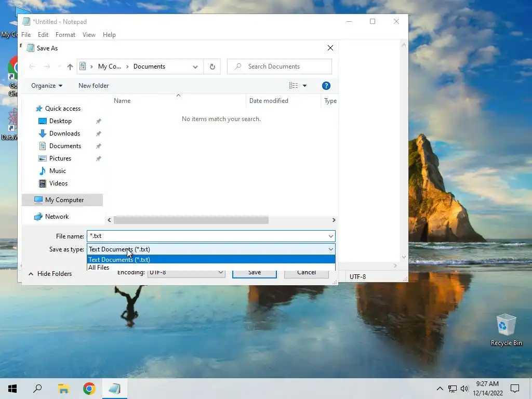This screenshot has height=399, width=532.
Task: Open the Organize dropdown menu
Action: coord(47,86)
